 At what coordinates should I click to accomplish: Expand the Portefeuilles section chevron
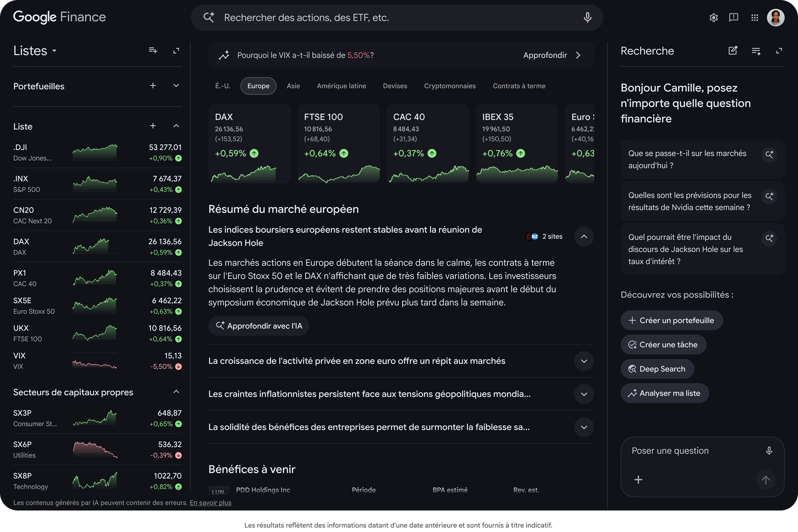point(176,86)
